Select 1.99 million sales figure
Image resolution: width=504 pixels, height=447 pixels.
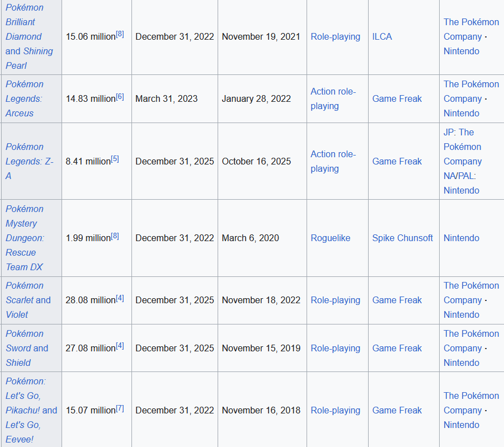tap(88, 238)
